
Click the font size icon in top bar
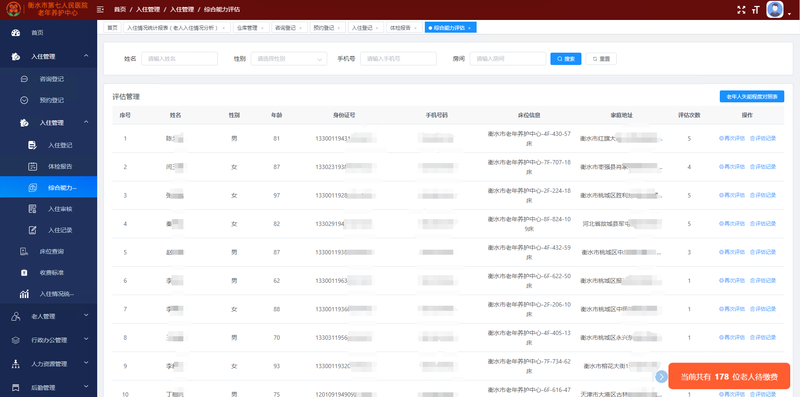tap(756, 10)
